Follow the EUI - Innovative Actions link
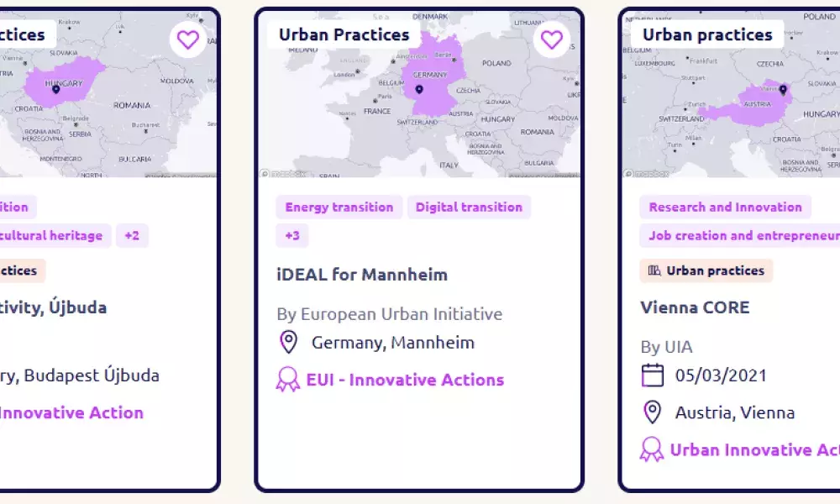This screenshot has width=840, height=504. [405, 380]
